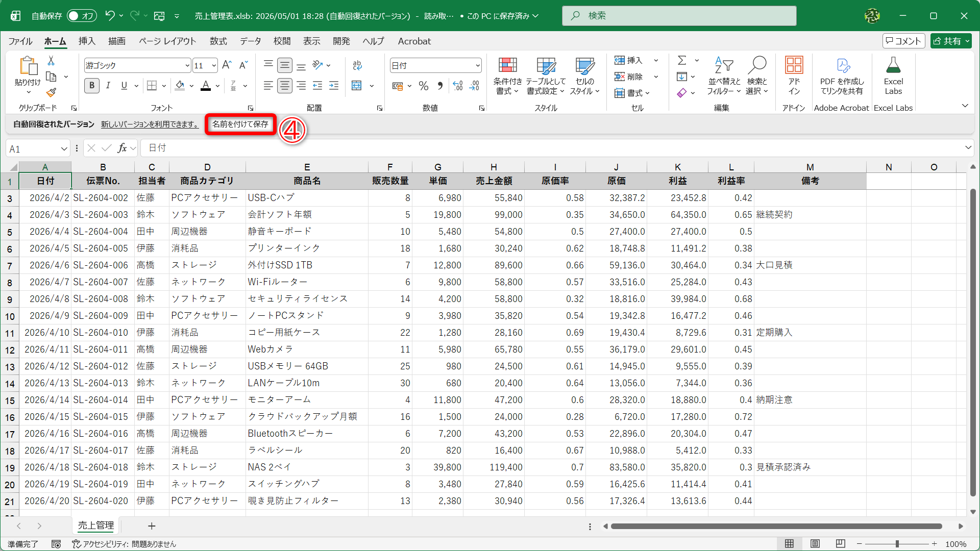980x551 pixels.
Task: Open Delete cells dropdown arrow
Action: pos(656,77)
